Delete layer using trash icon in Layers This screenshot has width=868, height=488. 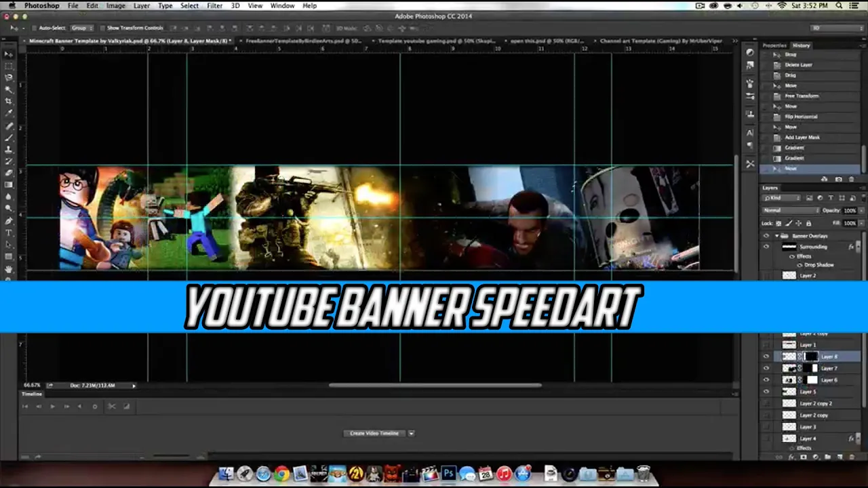click(852, 457)
